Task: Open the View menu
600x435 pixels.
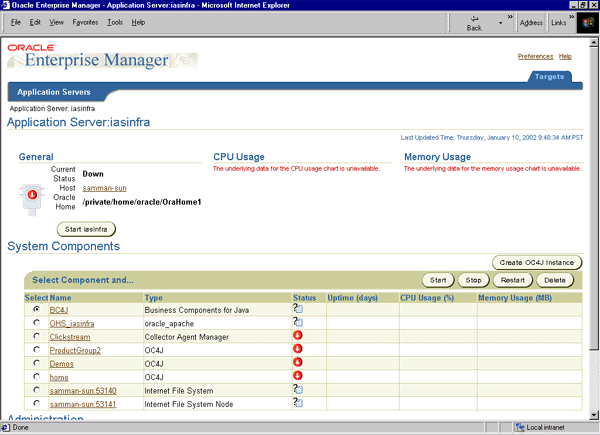Action: (56, 23)
